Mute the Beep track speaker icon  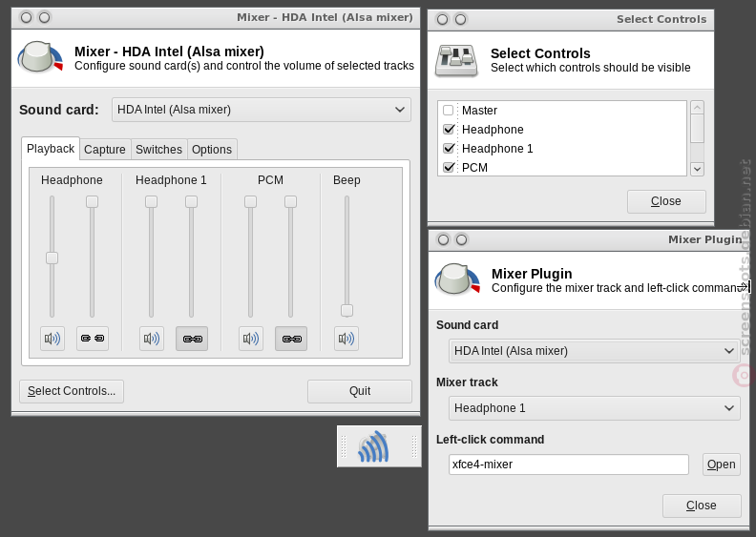pos(346,339)
